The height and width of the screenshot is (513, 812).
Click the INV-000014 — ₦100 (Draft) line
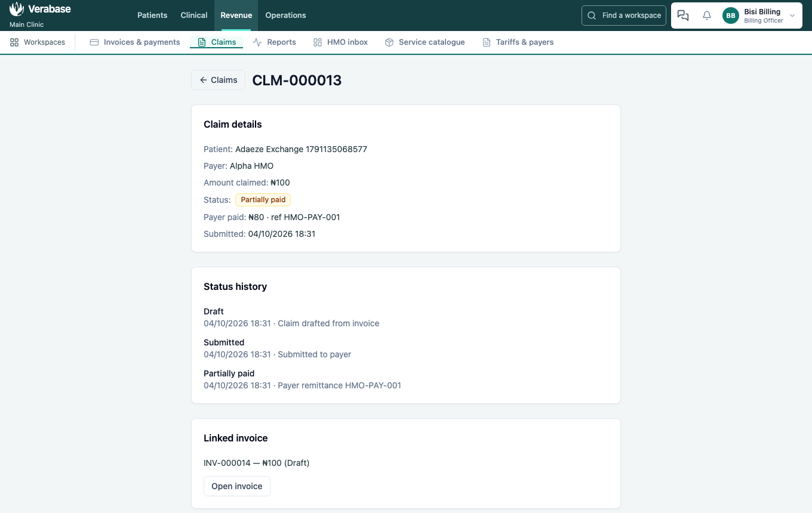pos(257,463)
